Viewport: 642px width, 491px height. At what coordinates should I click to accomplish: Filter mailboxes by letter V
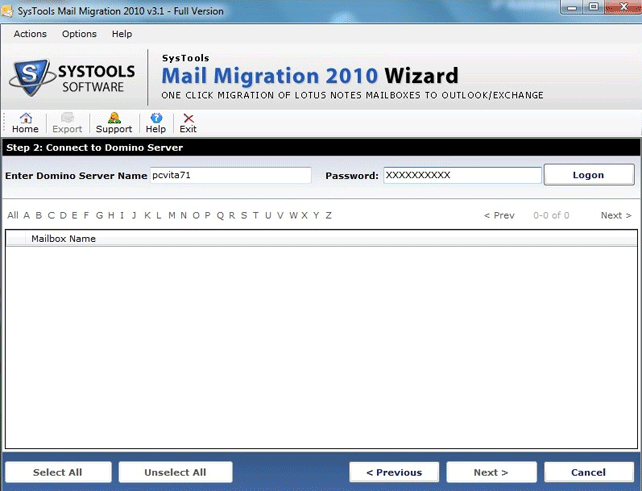[280, 215]
